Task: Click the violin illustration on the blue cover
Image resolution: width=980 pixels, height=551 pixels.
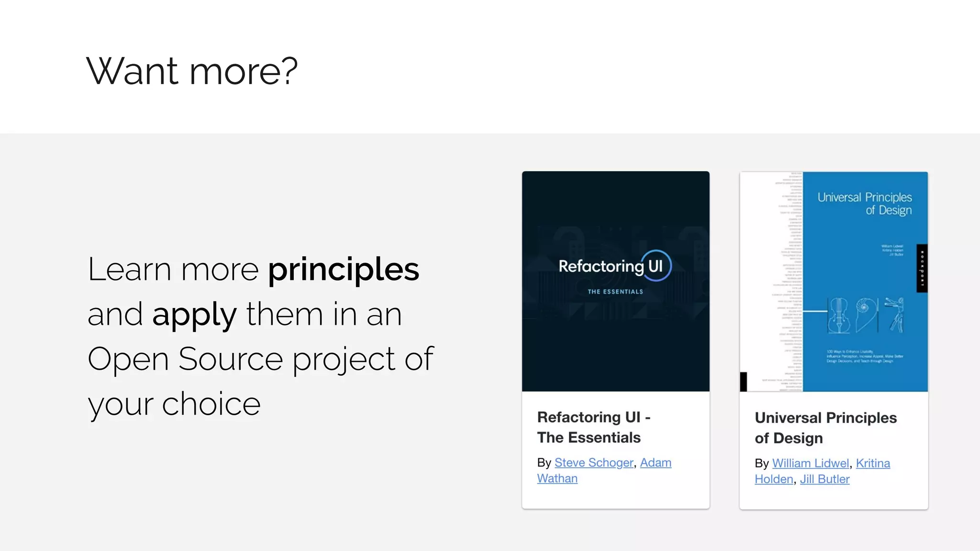Action: pyautogui.click(x=838, y=315)
